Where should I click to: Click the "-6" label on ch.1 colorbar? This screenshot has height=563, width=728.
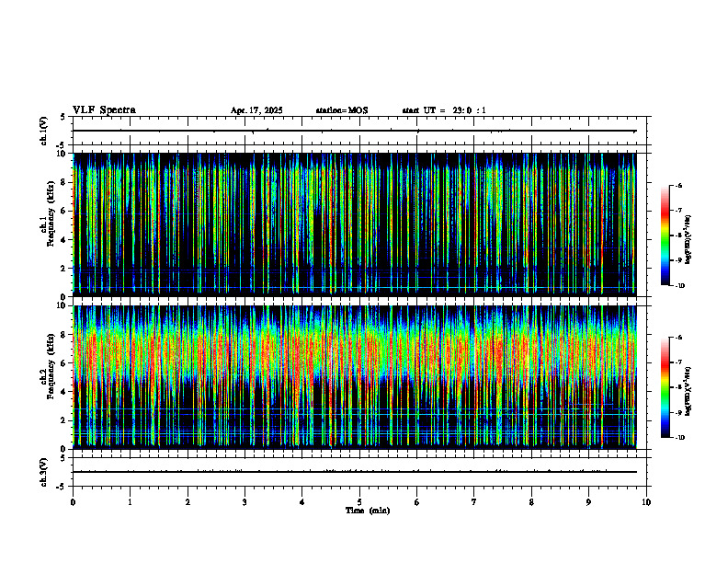tap(678, 186)
